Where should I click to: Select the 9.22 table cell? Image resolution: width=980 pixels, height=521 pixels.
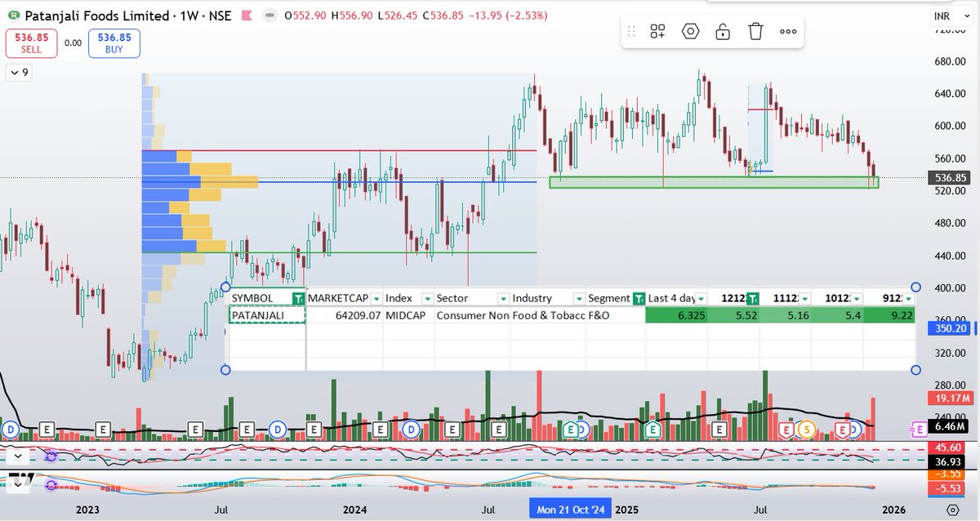pyautogui.click(x=889, y=314)
